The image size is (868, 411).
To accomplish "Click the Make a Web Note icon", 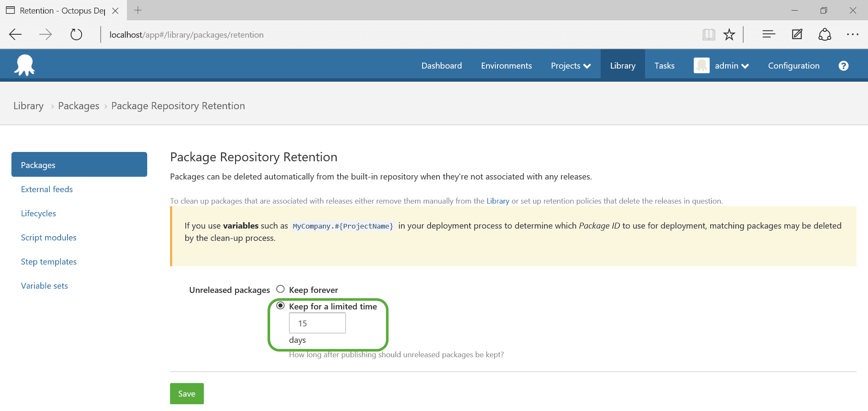I will 797,35.
